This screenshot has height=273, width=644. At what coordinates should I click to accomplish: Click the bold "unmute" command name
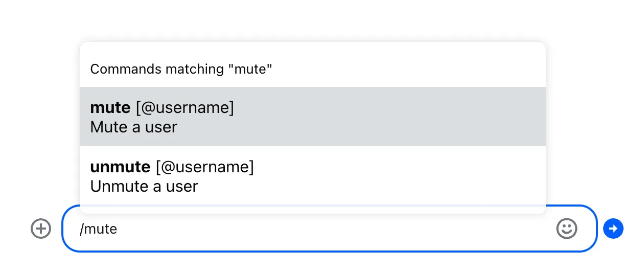[120, 167]
